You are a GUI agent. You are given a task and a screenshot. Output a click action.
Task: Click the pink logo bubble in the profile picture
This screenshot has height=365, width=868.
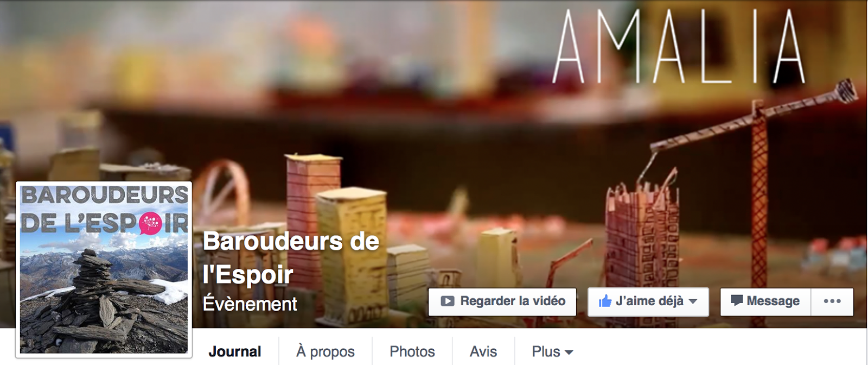150,224
